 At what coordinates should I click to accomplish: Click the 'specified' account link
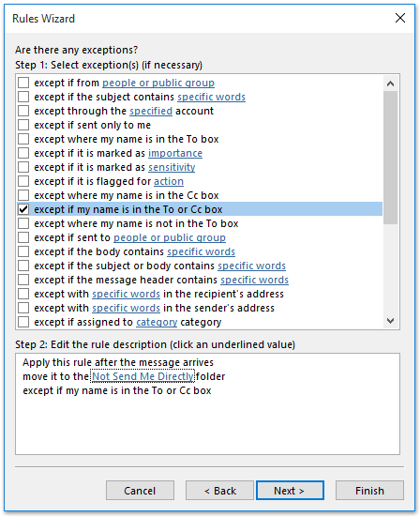point(151,111)
